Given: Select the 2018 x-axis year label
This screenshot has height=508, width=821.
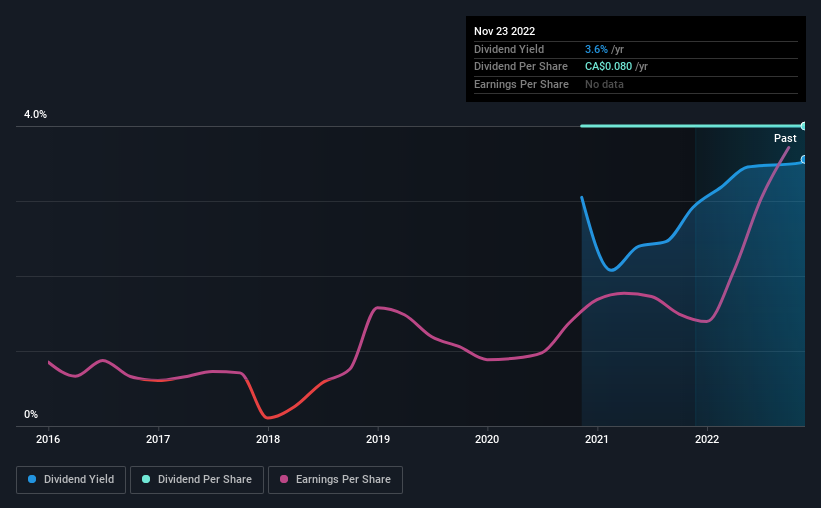Looking at the screenshot, I should pos(268,439).
